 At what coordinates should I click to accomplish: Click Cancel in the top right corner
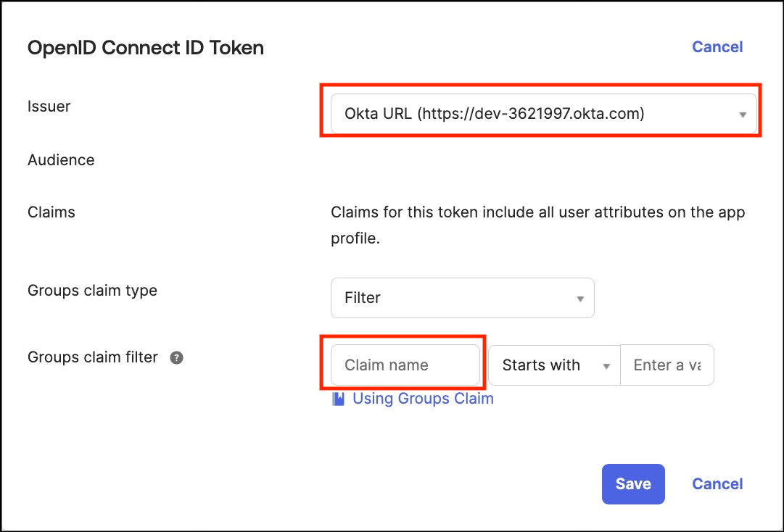pos(717,47)
